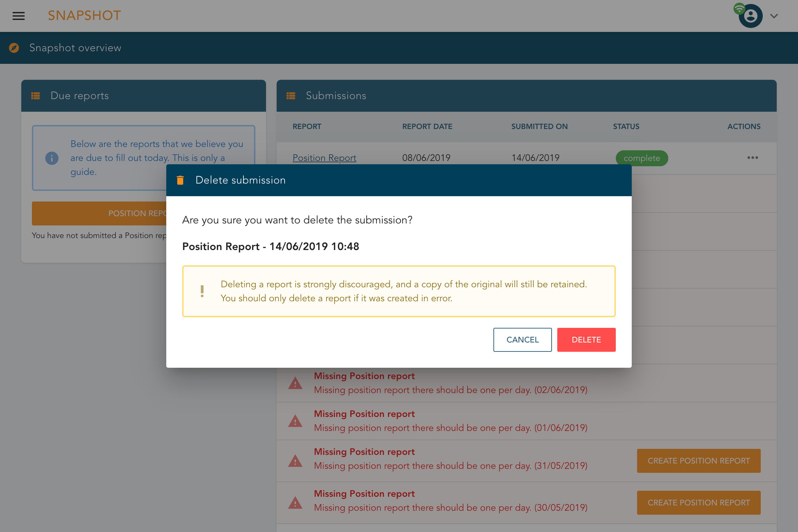Click the warning exclamation icon in dialog
The image size is (798, 532).
(202, 291)
